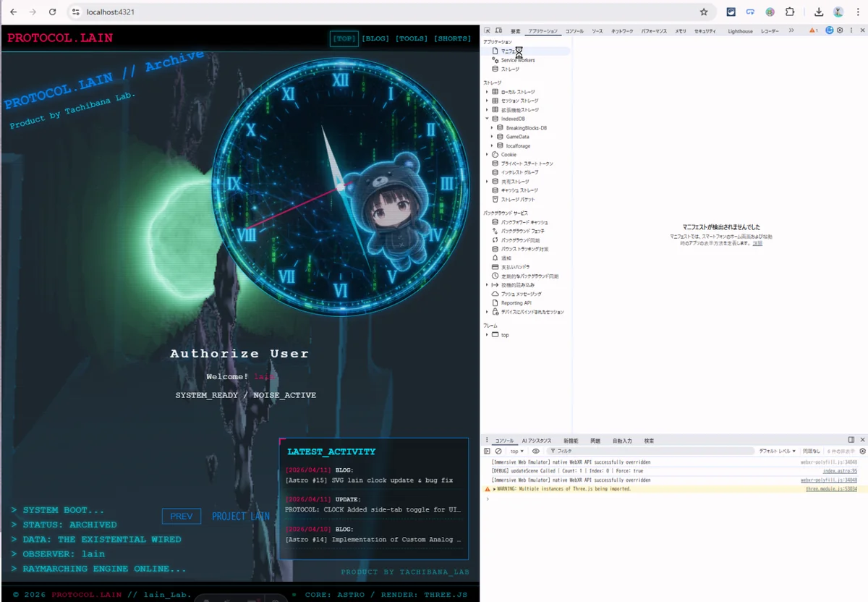Image resolution: width=868 pixels, height=602 pixels.
Task: Open the console settings gear icon
Action: pyautogui.click(x=862, y=451)
